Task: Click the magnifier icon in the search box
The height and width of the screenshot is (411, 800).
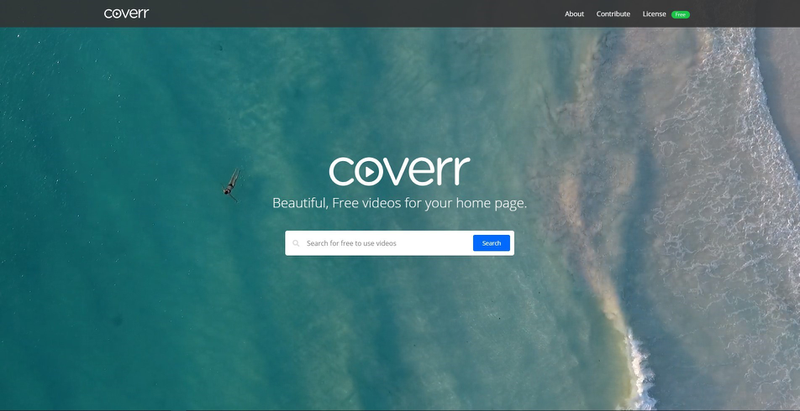Action: click(x=296, y=243)
